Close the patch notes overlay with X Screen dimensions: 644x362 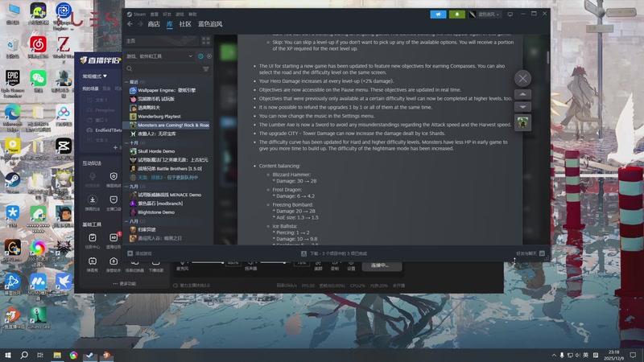point(522,78)
